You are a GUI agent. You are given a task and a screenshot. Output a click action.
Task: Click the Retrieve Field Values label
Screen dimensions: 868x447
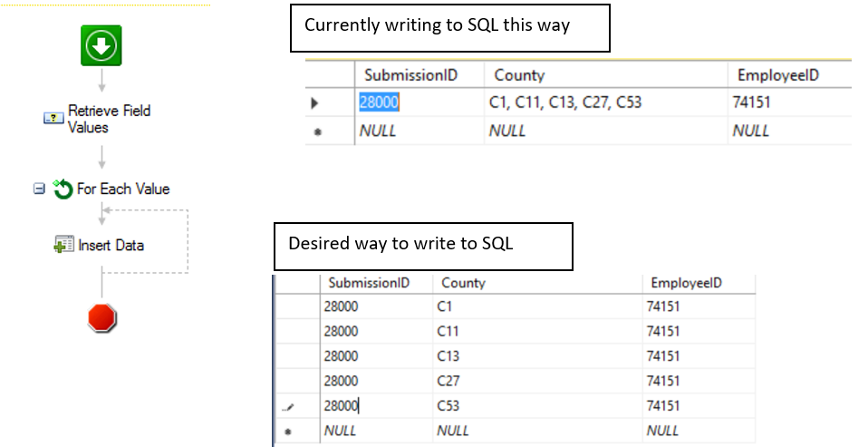[x=110, y=119]
